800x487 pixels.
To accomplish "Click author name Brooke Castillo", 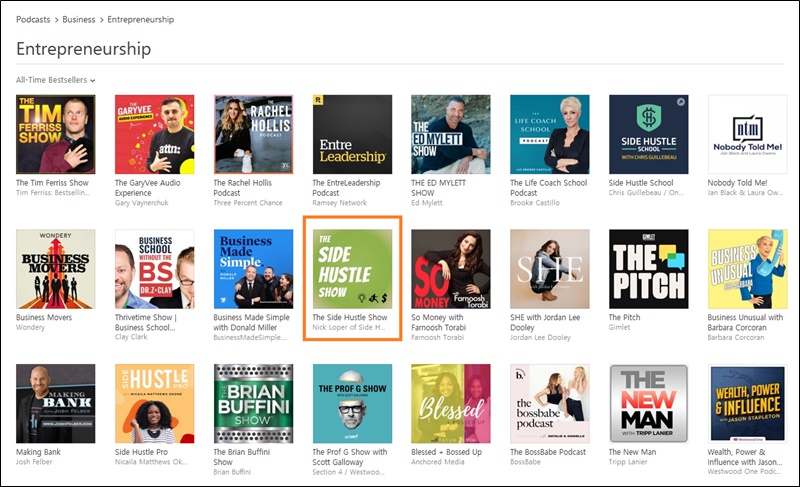I will (x=535, y=203).
